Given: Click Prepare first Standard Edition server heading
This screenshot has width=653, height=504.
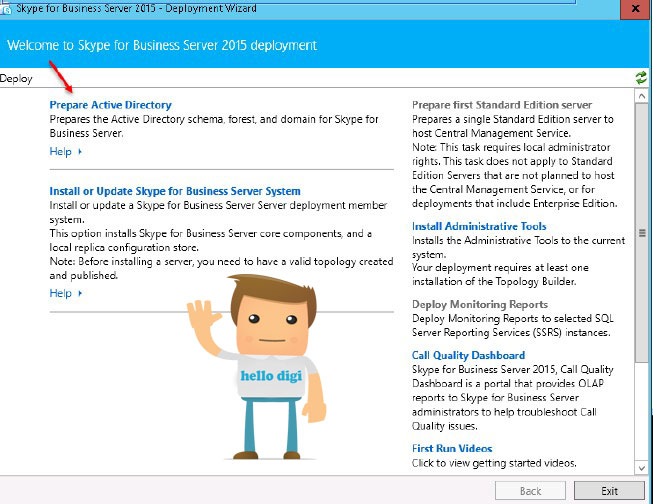Looking at the screenshot, I should pos(502,105).
